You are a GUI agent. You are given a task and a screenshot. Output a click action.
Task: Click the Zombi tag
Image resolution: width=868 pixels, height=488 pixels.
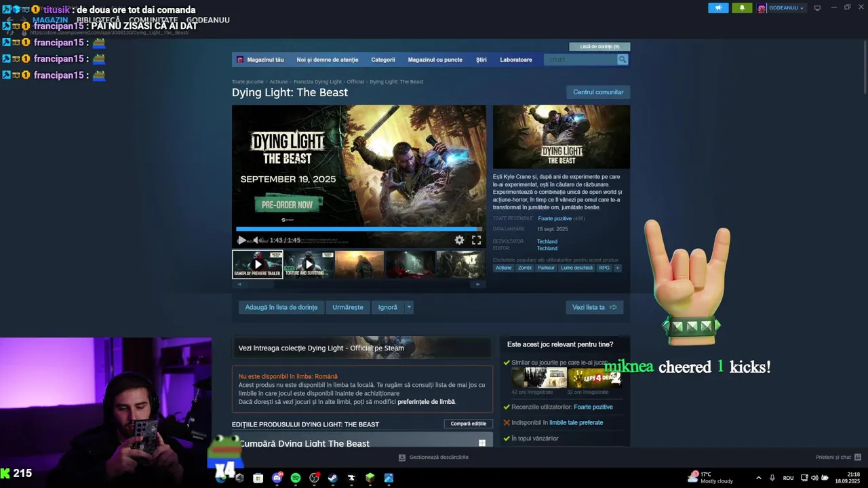click(525, 268)
